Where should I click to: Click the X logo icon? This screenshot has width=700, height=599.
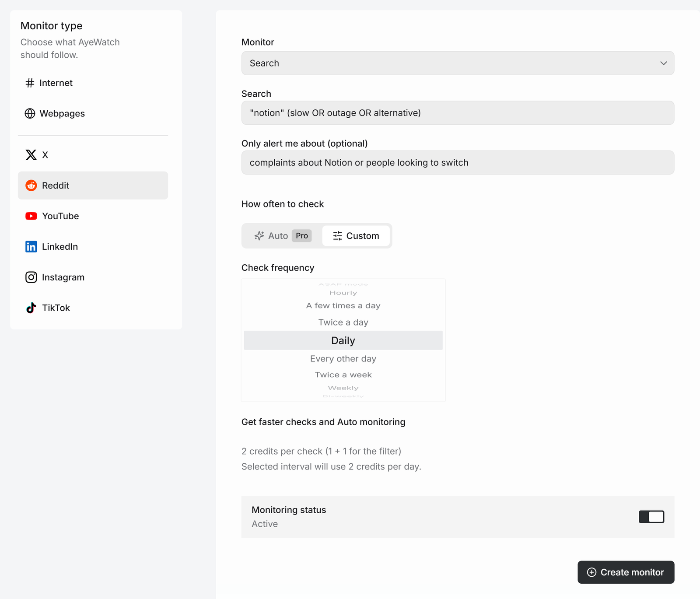31,154
